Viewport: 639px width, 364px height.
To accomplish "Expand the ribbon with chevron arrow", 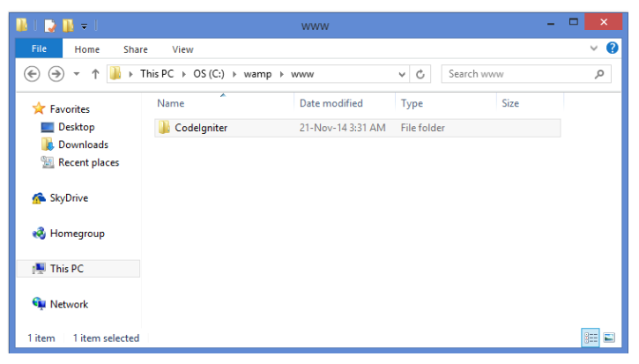I will point(593,48).
